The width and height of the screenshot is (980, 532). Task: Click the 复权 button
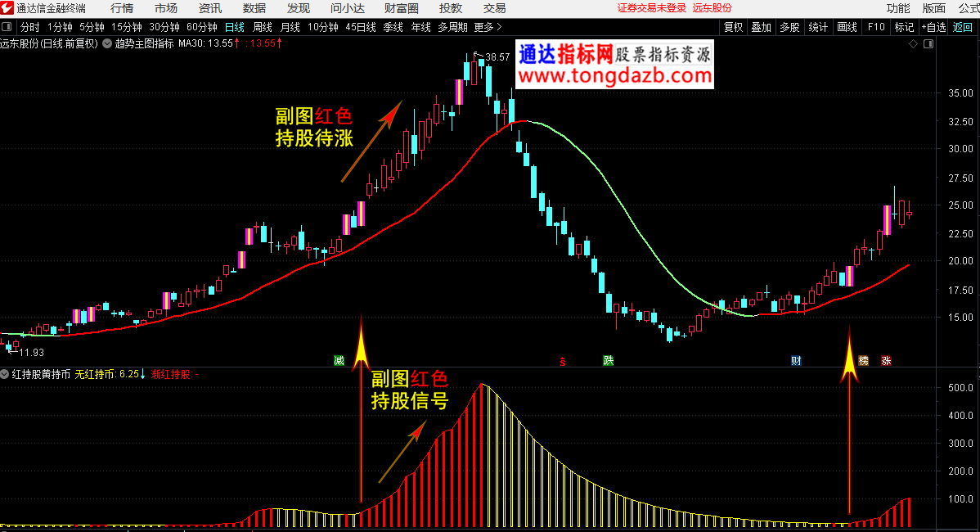[733, 27]
